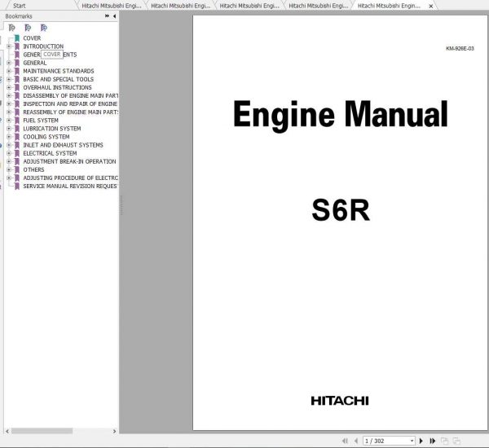Screen dimensions: 489x448
Task: Click the bookmarks horizontal scrollbar thumb
Action: pos(42,431)
